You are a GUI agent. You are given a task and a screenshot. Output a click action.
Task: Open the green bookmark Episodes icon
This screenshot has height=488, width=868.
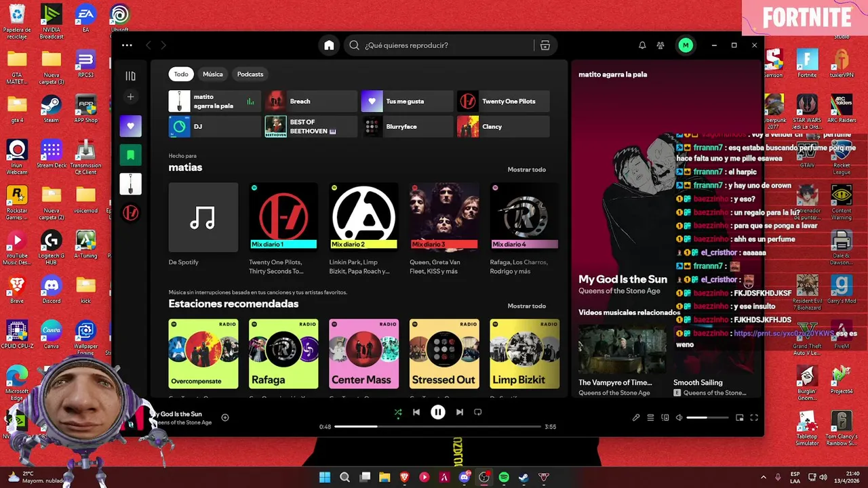[x=131, y=155]
